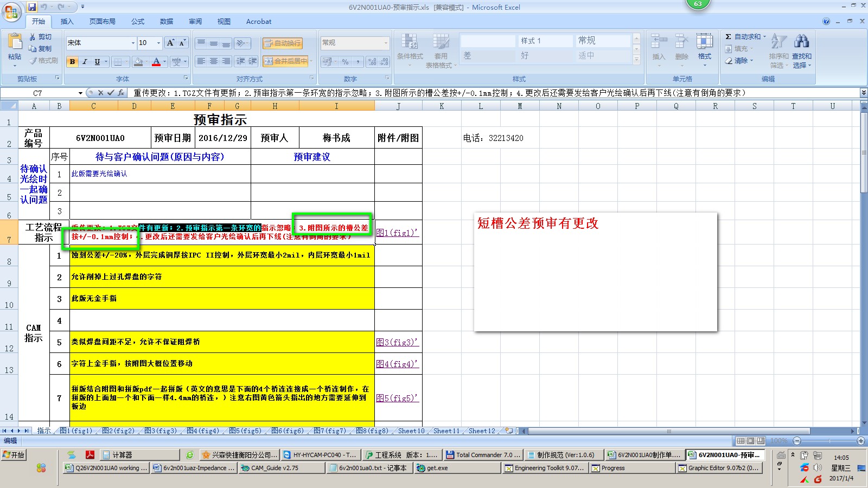This screenshot has width=868, height=488.
Task: Align cell text to the right
Action: pos(226,61)
